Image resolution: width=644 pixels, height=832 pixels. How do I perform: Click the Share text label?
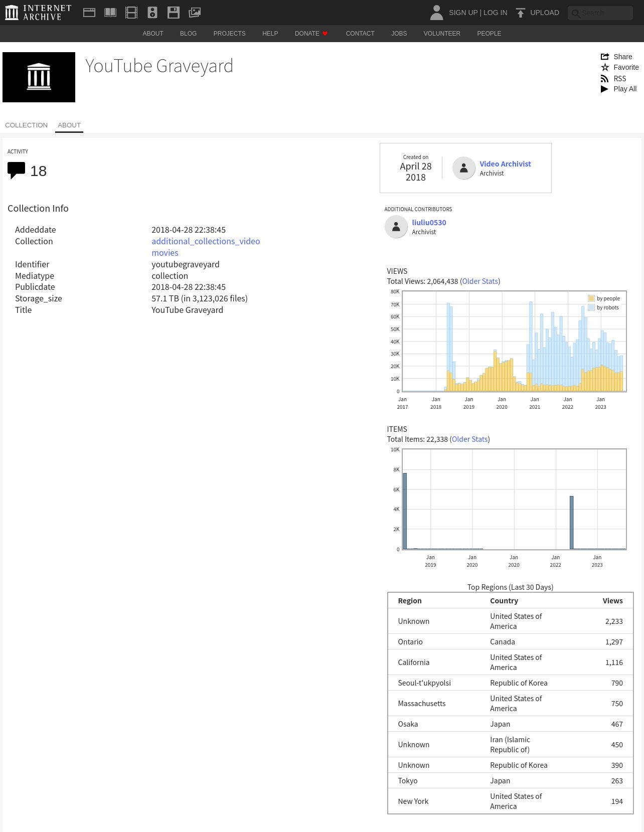623,57
